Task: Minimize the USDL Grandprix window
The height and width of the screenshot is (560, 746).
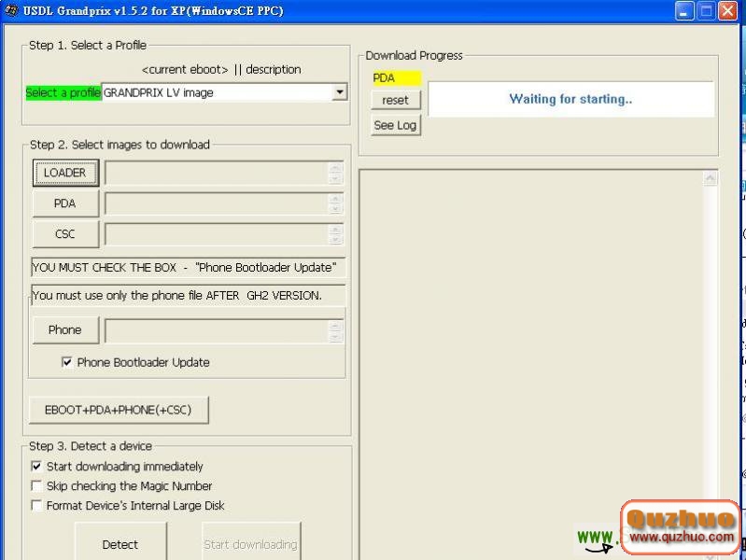Action: 684,10
